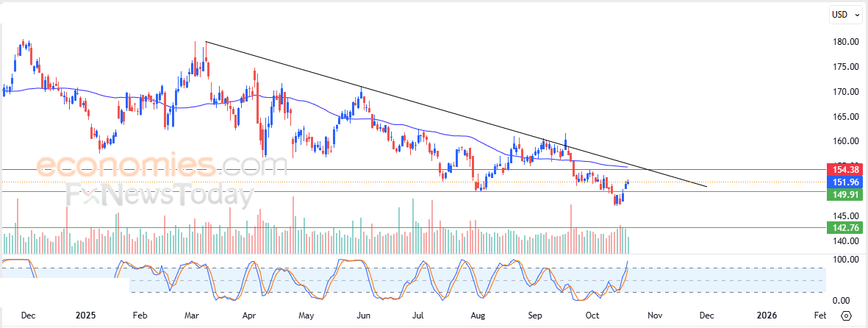Image resolution: width=868 pixels, height=328 pixels.
Task: Click the 2025 label on time axis
Action: click(x=86, y=315)
